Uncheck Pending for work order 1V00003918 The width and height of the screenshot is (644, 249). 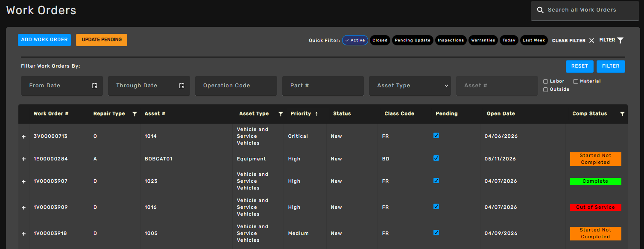coord(436,232)
